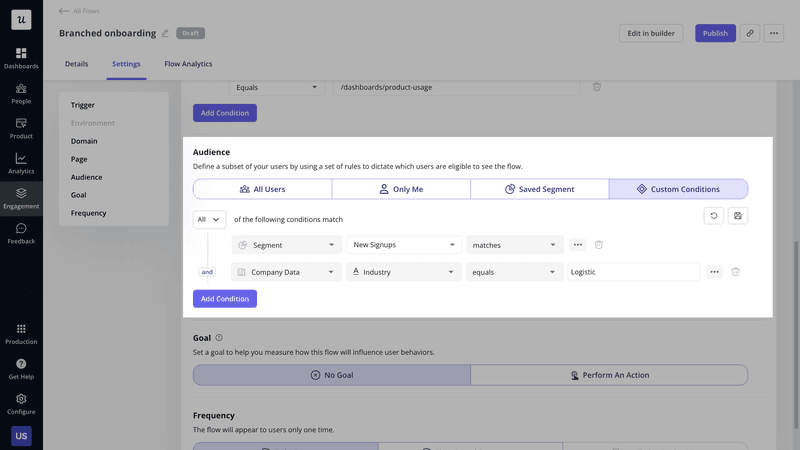Open more options for Segment condition

click(578, 245)
